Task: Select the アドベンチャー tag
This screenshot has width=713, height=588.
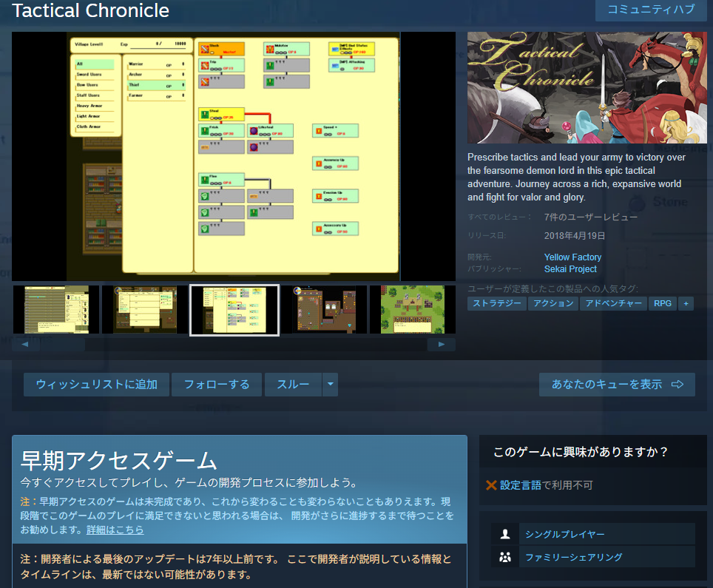Action: pos(613,303)
